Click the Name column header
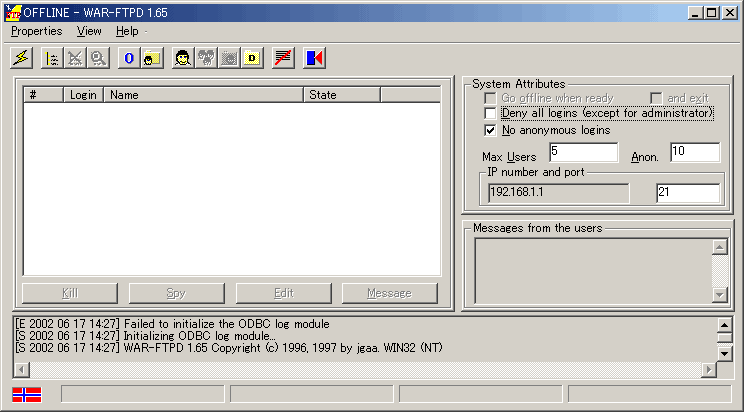This screenshot has height=412, width=744. point(204,95)
